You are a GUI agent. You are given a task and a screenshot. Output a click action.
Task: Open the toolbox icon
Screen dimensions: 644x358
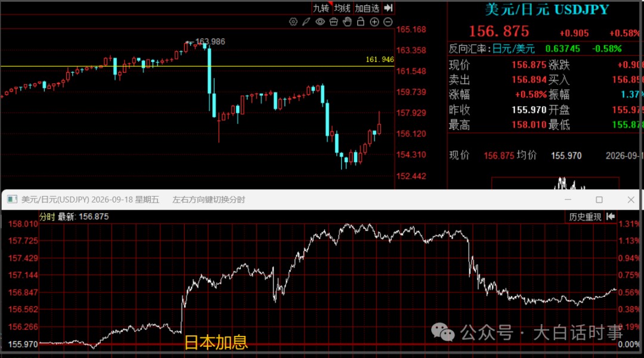tap(333, 21)
